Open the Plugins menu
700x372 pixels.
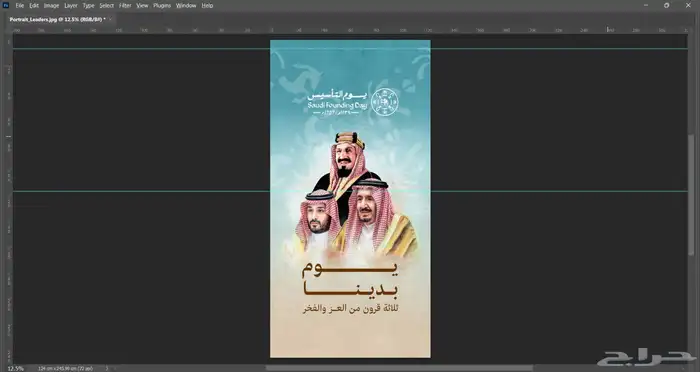pyautogui.click(x=162, y=5)
